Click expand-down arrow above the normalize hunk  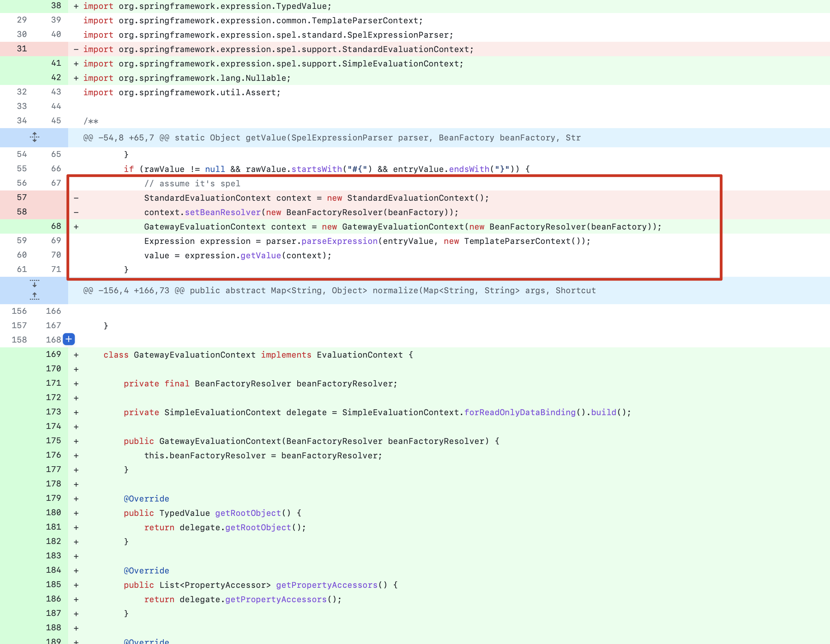click(x=34, y=284)
